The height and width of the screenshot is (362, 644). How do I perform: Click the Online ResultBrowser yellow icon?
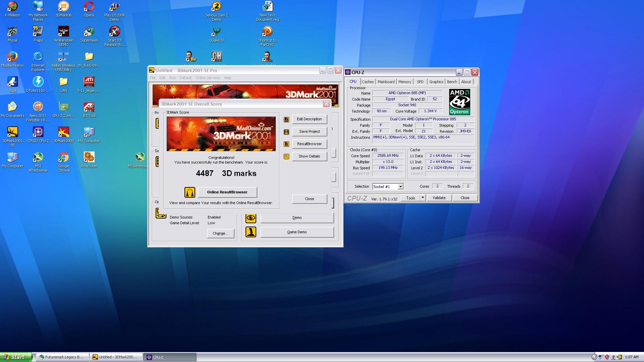click(x=190, y=192)
